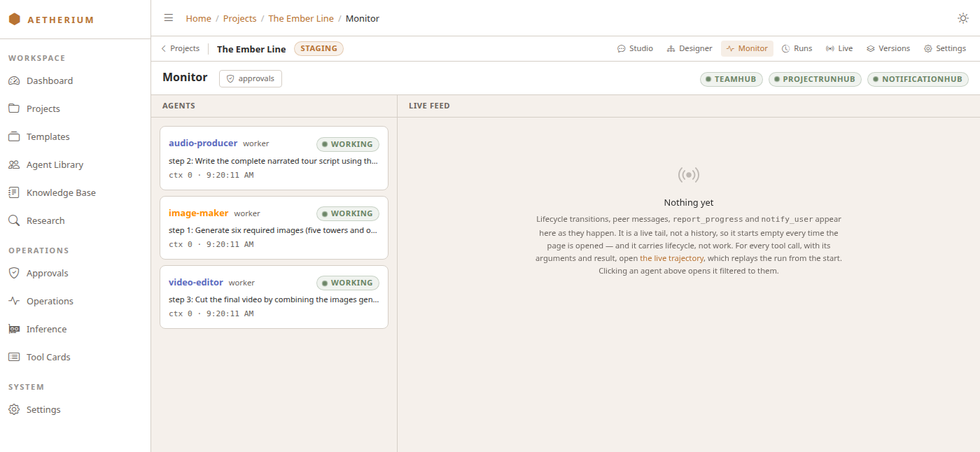The width and height of the screenshot is (980, 452).
Task: Toggle the sidebar with the hamburger icon
Action: (x=169, y=18)
